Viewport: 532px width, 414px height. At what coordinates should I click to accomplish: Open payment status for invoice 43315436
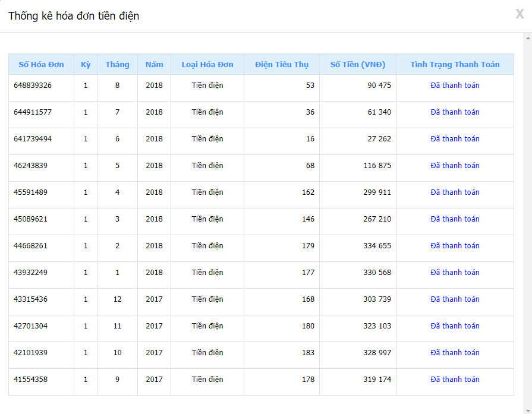(x=455, y=299)
